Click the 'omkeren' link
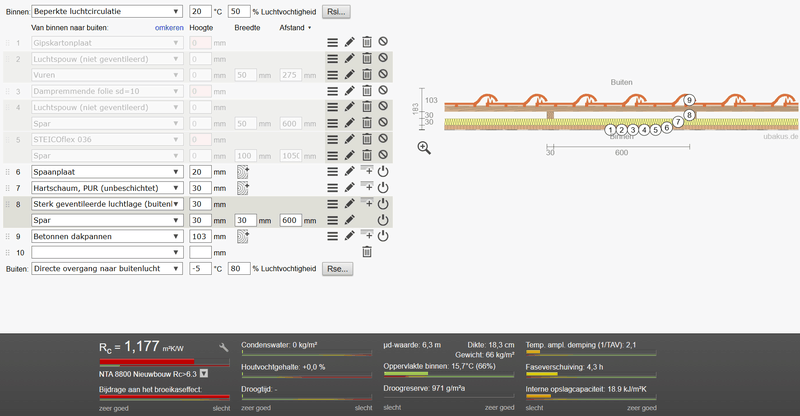This screenshot has height=416, width=800. (169, 28)
